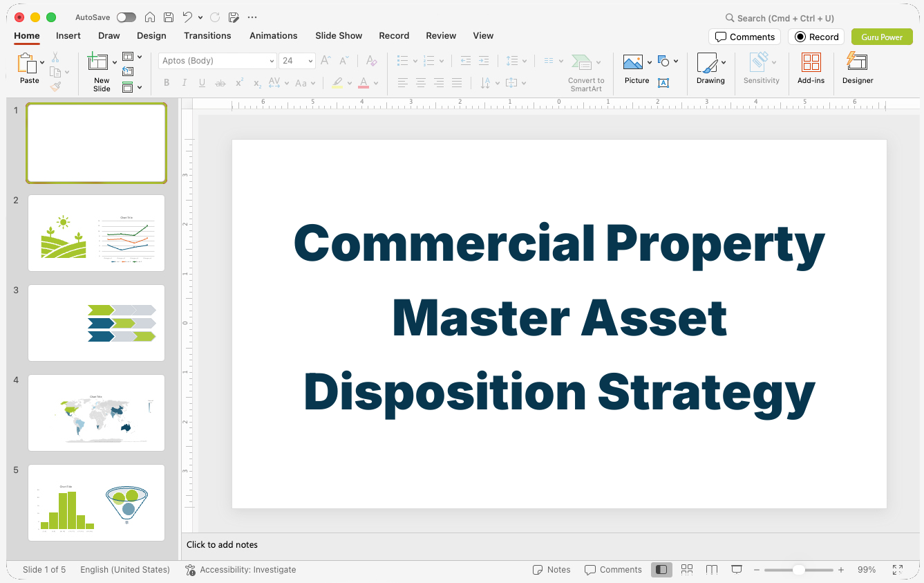Click the Comments button at top right
The width and height of the screenshot is (924, 583).
click(x=744, y=37)
